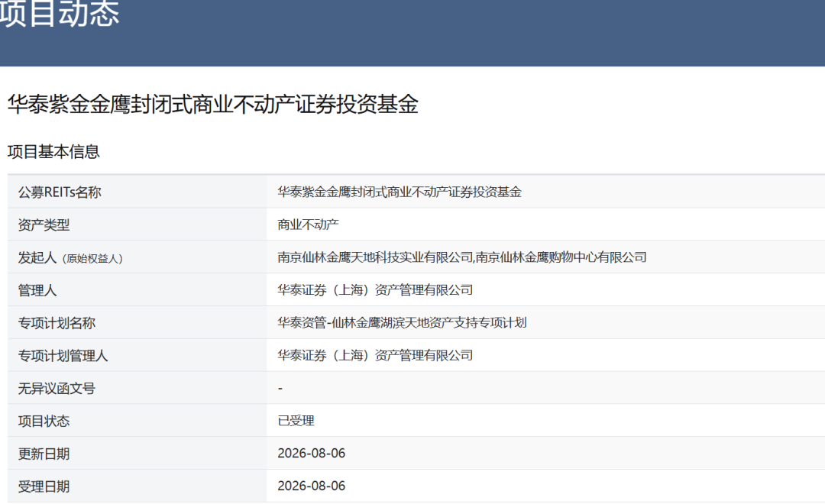Select 华泰资管-仙林金鹰湖滨天地资产支持专项计划 value
The height and width of the screenshot is (504, 825).
pos(402,322)
